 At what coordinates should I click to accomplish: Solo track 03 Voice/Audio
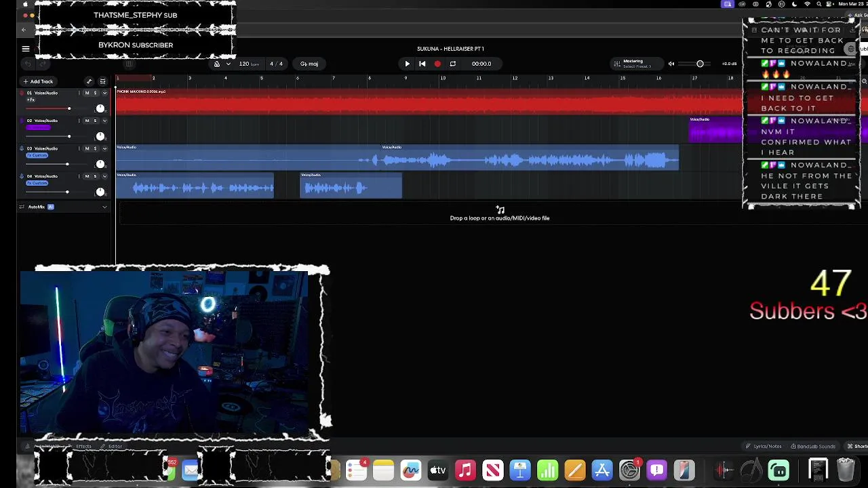[x=95, y=148]
